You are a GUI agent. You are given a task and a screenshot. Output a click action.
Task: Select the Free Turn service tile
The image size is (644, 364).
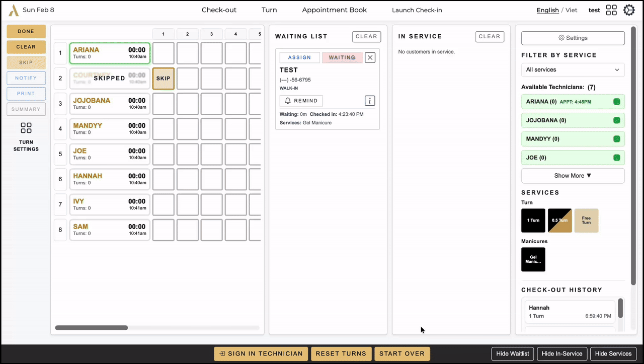586,221
